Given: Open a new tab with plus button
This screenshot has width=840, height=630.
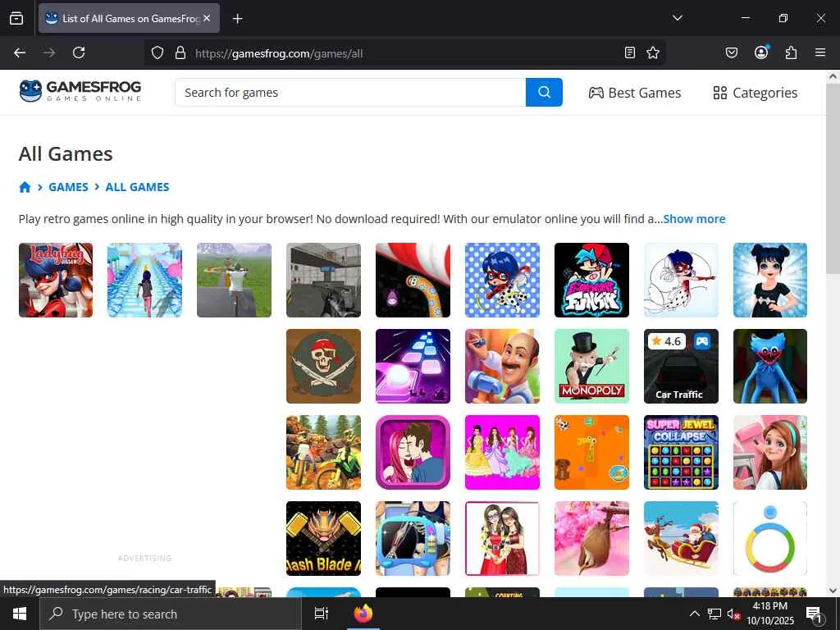Looking at the screenshot, I should coord(237,19).
